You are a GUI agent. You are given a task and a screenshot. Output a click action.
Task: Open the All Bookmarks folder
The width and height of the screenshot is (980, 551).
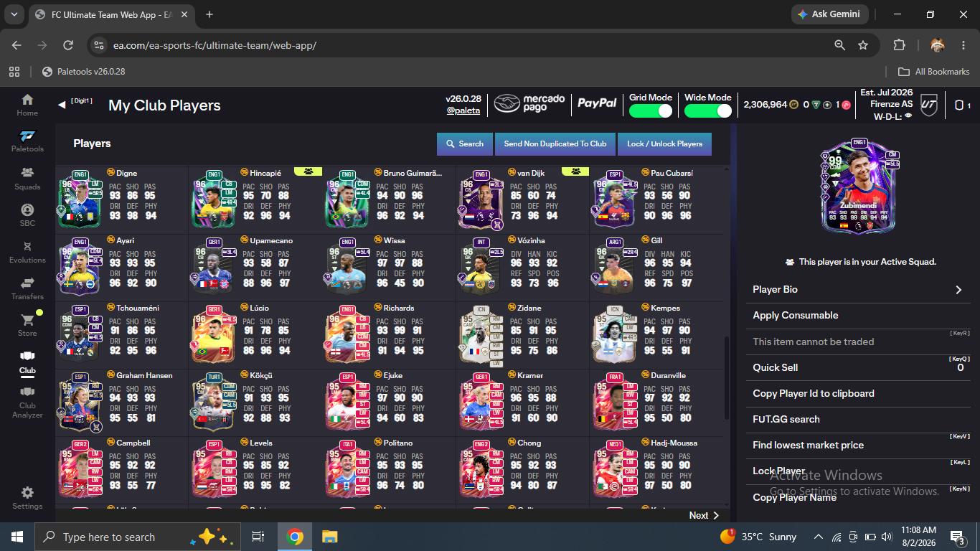pos(934,72)
